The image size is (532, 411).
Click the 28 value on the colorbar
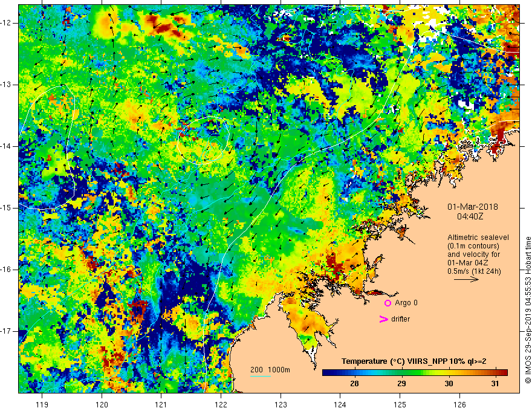354,384
